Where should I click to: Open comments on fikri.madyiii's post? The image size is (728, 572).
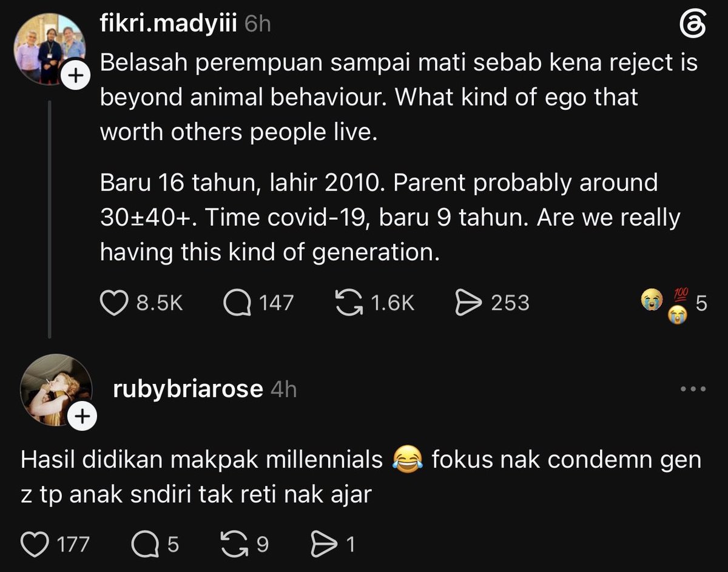[237, 302]
